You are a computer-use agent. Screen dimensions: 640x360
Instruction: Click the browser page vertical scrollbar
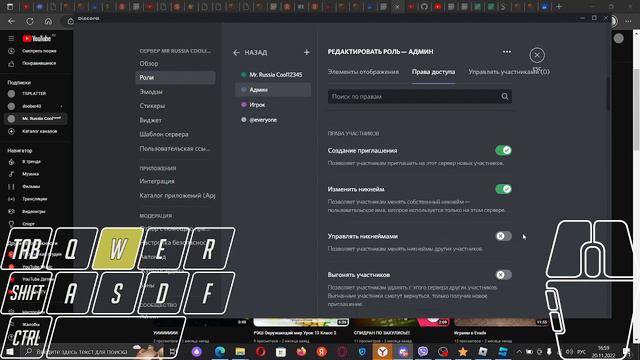pyautogui.click(x=637, y=110)
